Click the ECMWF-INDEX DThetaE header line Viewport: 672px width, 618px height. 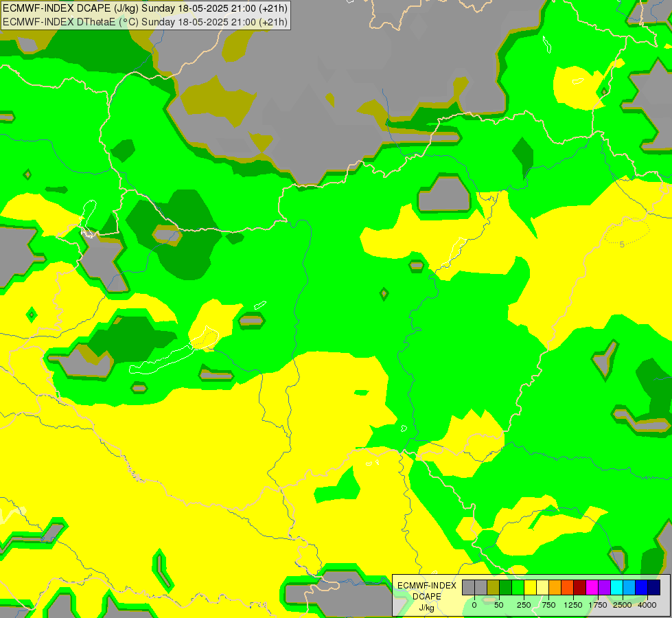click(x=145, y=22)
